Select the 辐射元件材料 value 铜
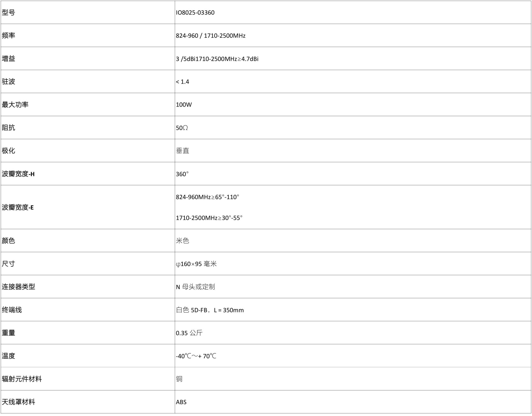This screenshot has width=532, height=416. pyautogui.click(x=179, y=379)
